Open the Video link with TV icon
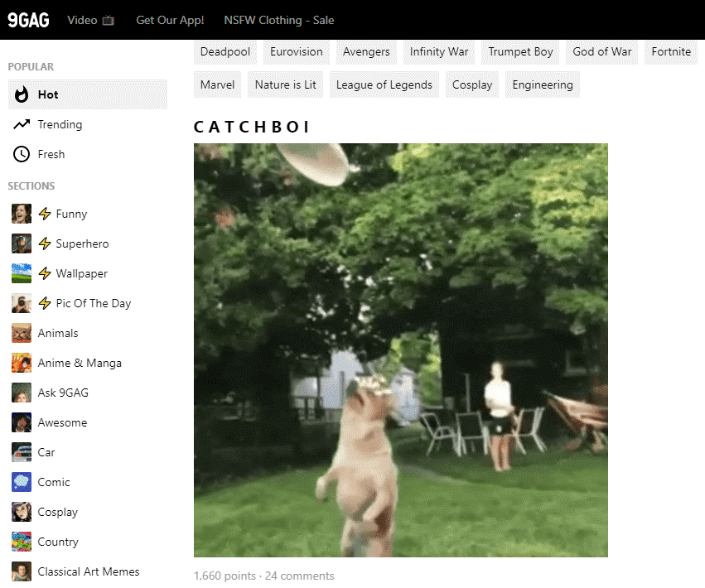The width and height of the screenshot is (705, 588). tap(90, 20)
